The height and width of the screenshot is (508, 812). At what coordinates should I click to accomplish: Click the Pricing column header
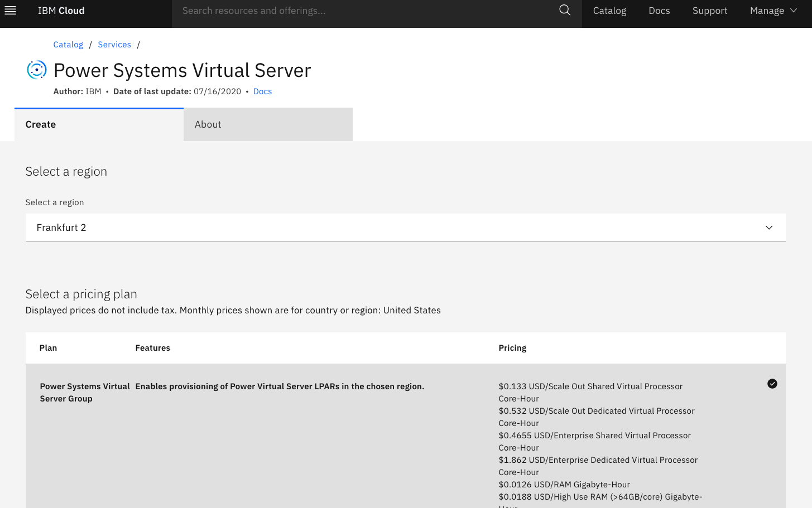tap(512, 348)
